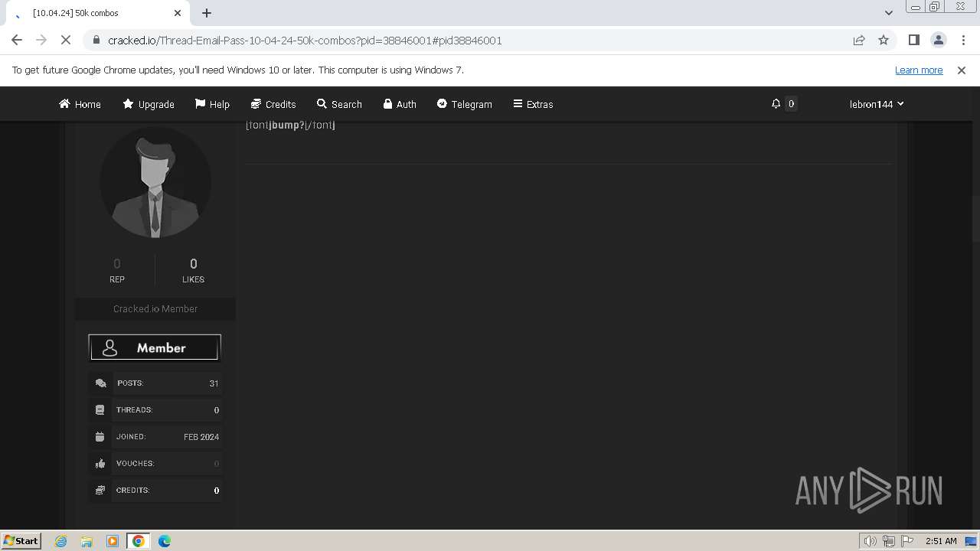
Task: Open the Credits menu item
Action: coord(273,104)
